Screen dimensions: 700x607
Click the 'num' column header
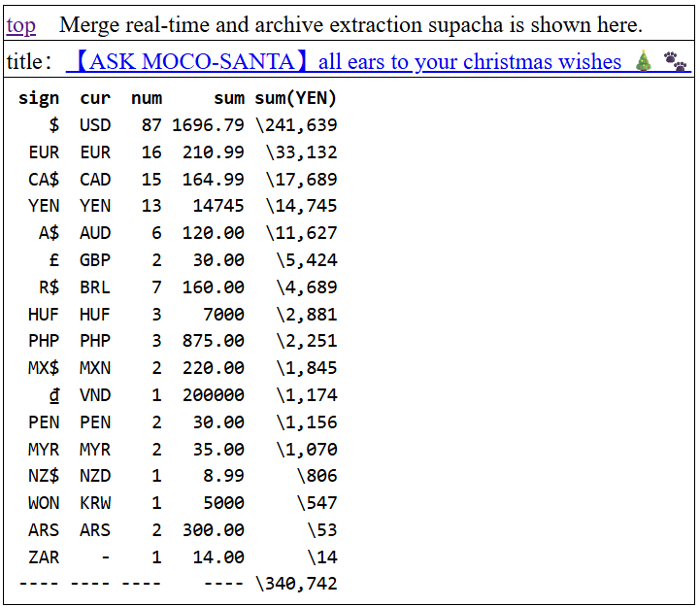147,98
